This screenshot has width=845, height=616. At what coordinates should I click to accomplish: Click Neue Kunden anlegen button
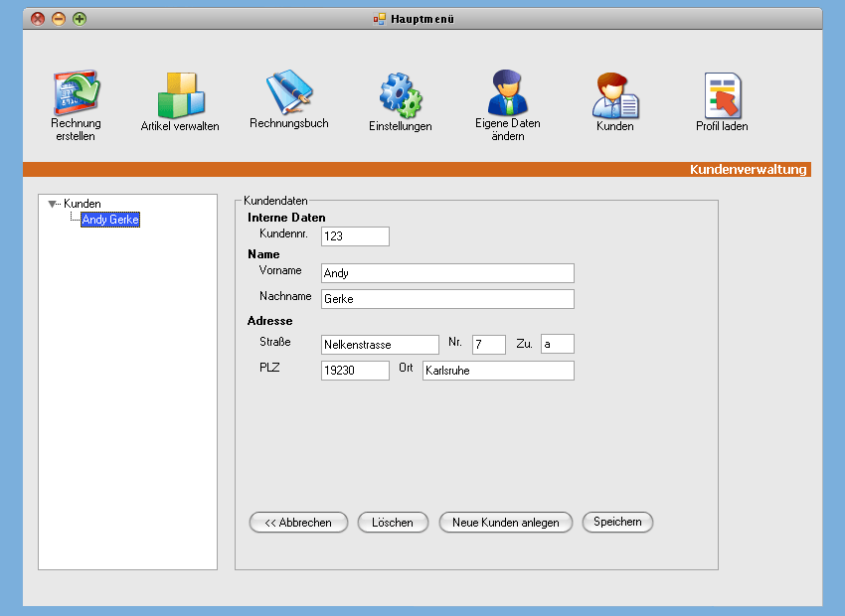[x=505, y=523]
